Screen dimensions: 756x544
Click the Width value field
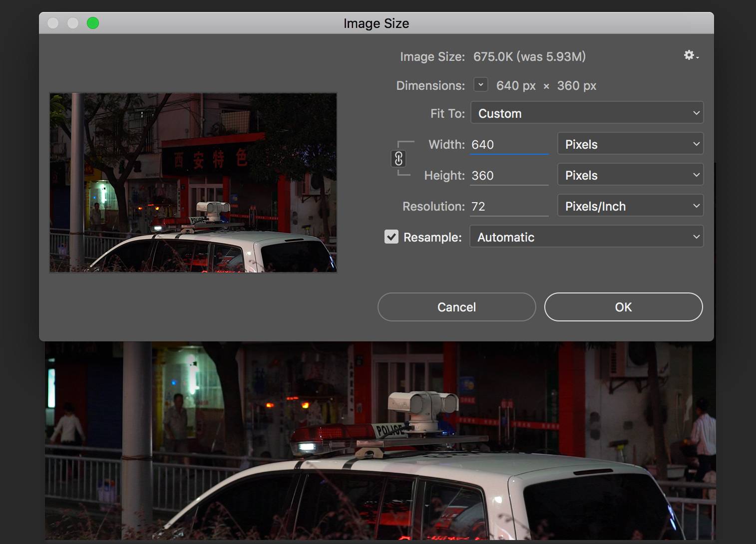tap(508, 145)
